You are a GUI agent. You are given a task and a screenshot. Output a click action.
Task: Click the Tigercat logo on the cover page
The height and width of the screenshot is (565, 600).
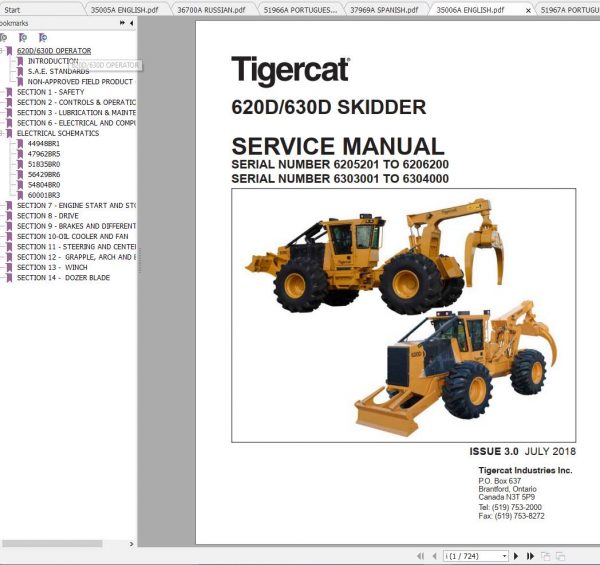pyautogui.click(x=290, y=70)
